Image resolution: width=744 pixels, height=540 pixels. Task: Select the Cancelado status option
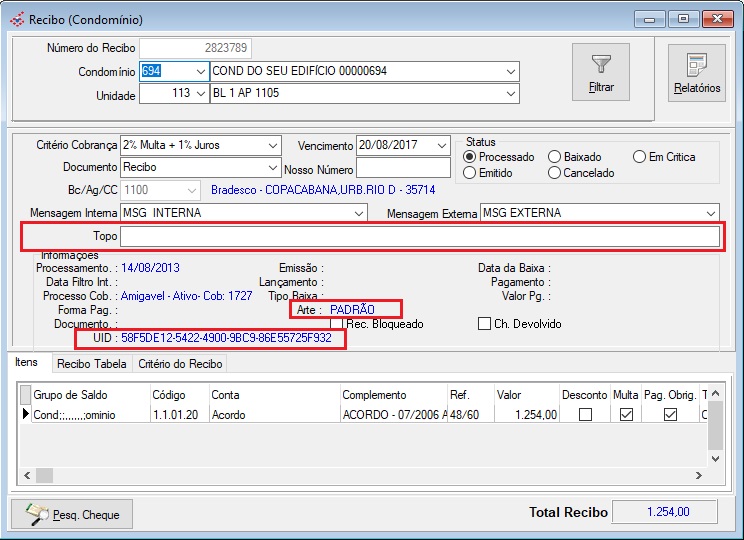(555, 173)
